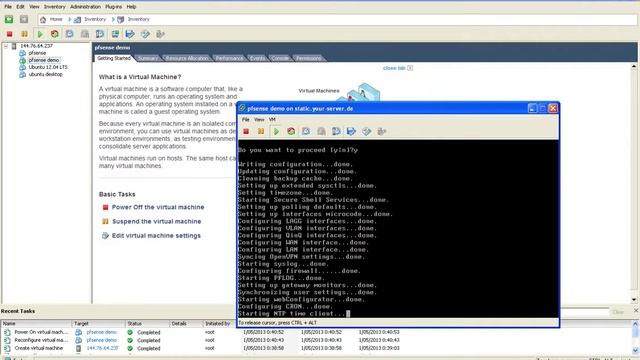Screen dimensions: 640x360
Task: Click the revert snapshot icon in main toolbar
Action: click(x=85, y=34)
